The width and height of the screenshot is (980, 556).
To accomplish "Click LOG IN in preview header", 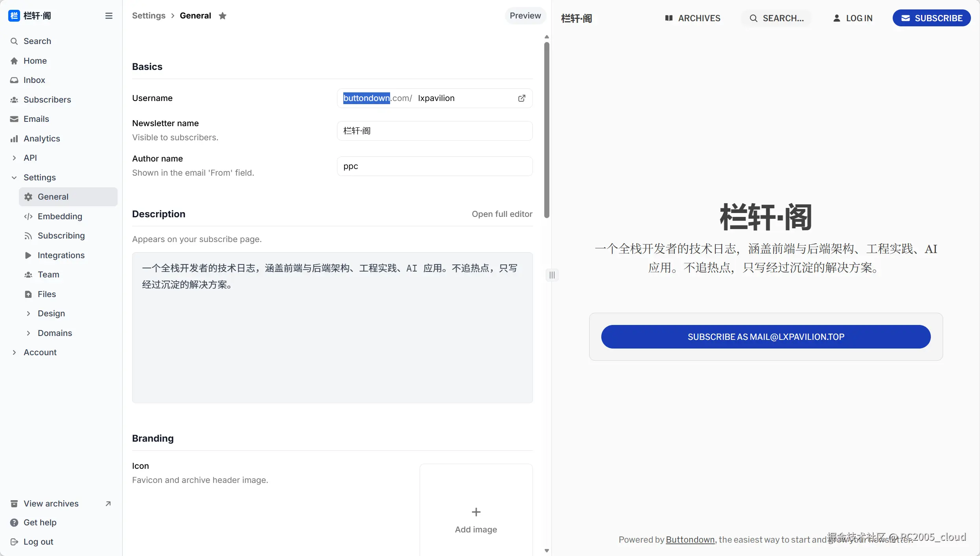I will [x=853, y=18].
